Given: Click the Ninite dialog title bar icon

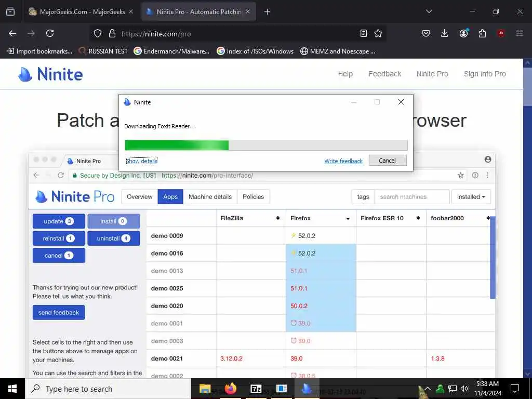Looking at the screenshot, I should 127,102.
